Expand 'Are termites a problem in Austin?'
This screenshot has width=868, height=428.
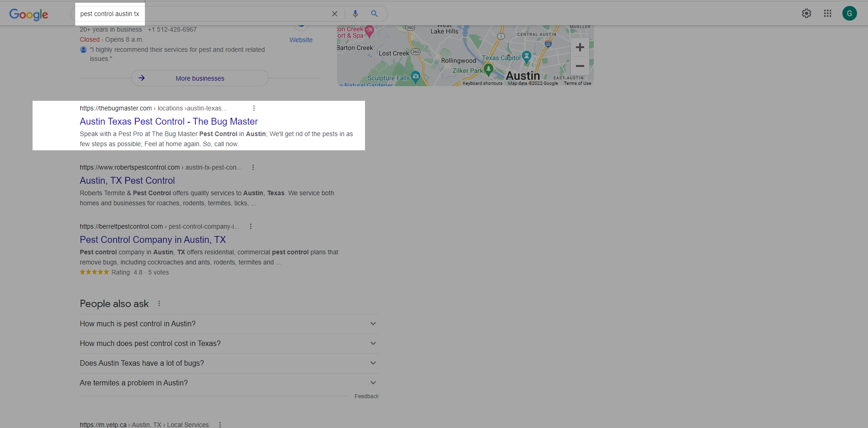coord(373,383)
